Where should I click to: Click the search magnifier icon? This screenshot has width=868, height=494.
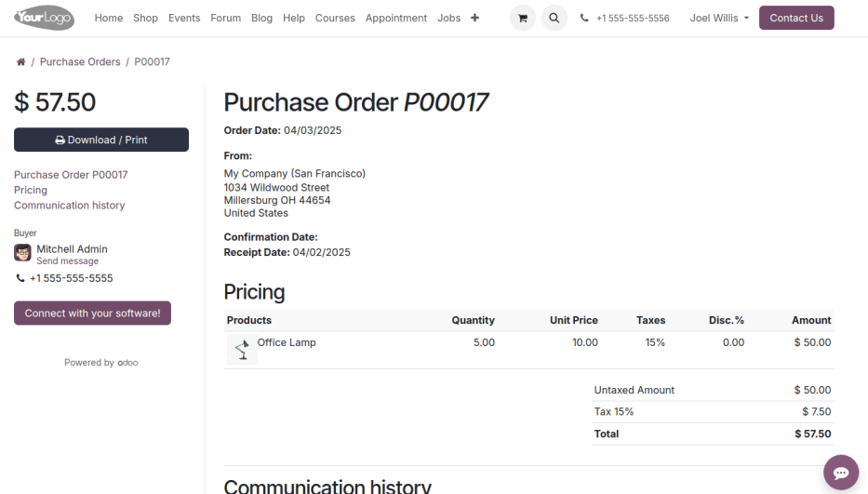pos(554,18)
